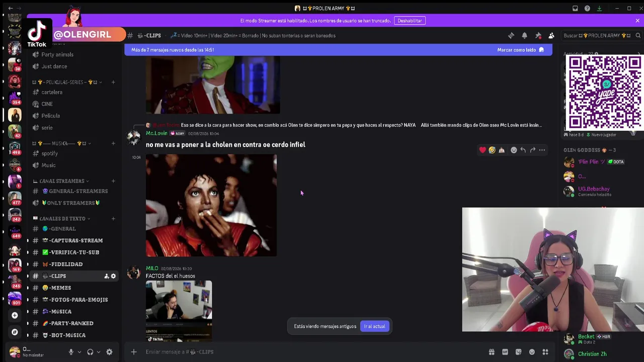
Task: Open the threads icon in channel header
Action: click(511, 36)
